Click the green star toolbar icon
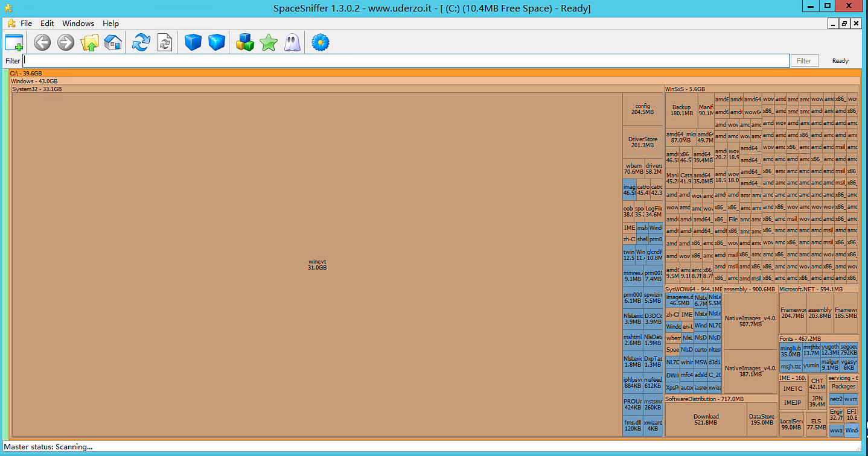 point(268,43)
